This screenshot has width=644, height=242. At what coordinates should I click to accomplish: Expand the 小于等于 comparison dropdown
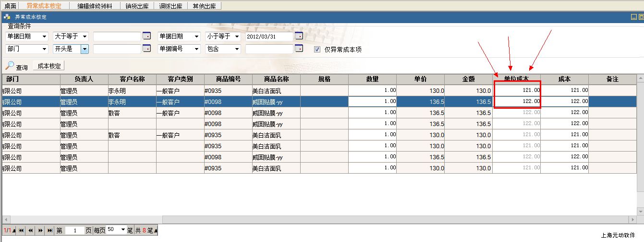pyautogui.click(x=237, y=36)
